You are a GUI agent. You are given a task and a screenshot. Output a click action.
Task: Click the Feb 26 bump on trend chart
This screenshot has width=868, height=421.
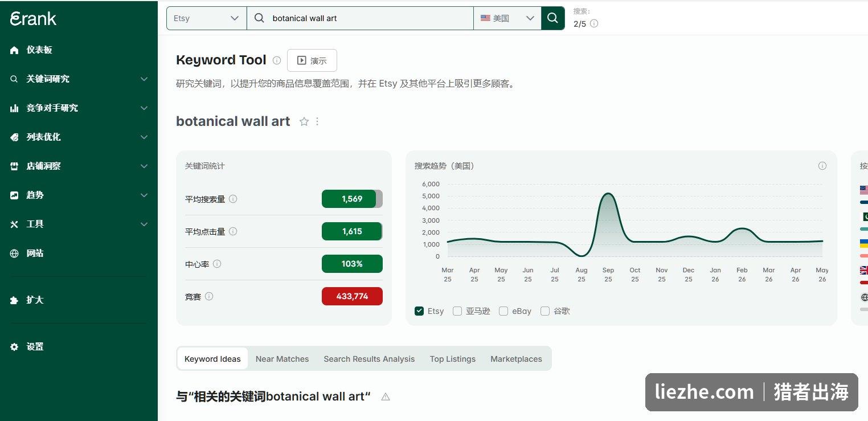742,229
